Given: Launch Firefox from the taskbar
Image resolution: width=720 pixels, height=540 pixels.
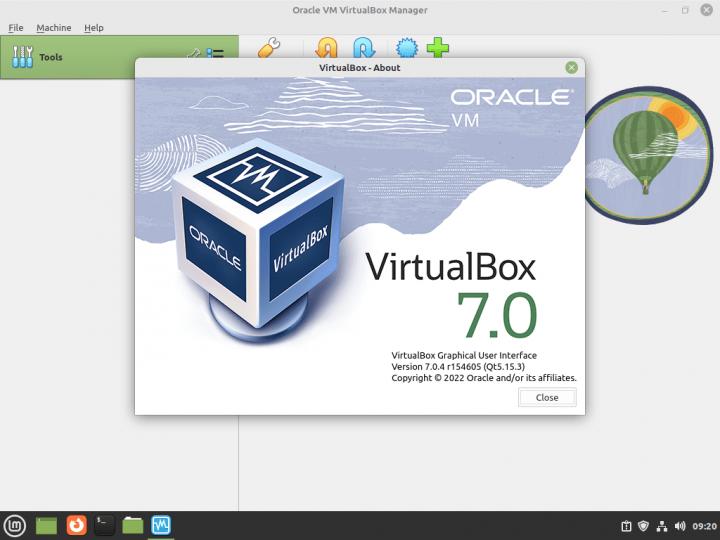Looking at the screenshot, I should tap(76, 525).
